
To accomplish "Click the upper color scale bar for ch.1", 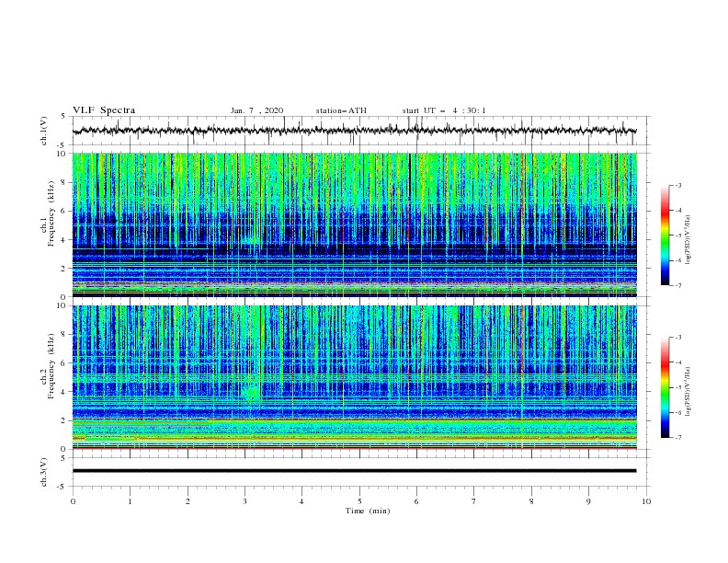I will point(665,236).
